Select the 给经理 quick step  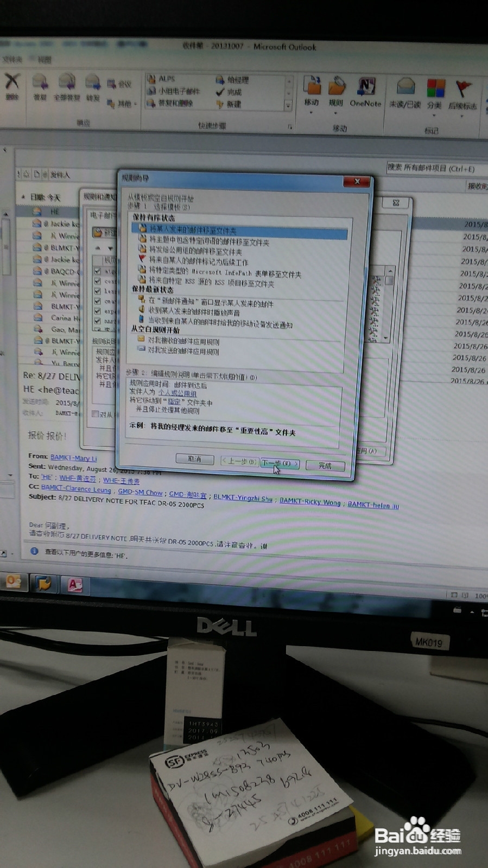click(x=232, y=80)
